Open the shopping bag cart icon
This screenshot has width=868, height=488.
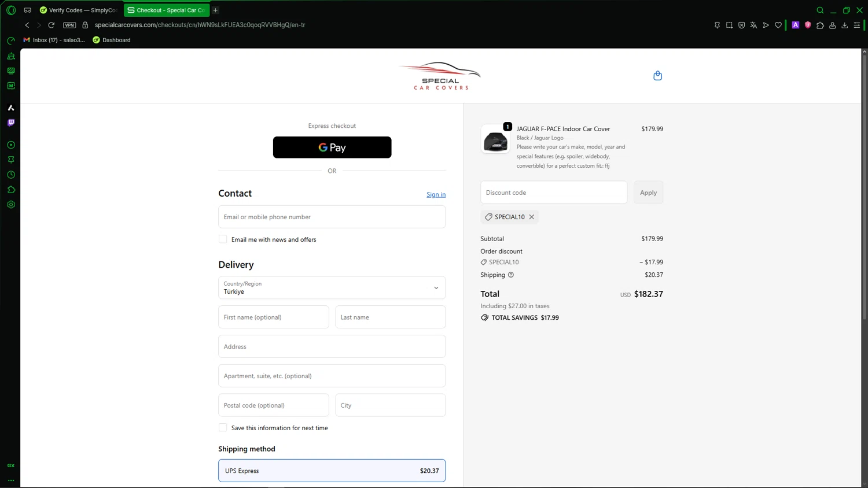point(657,75)
